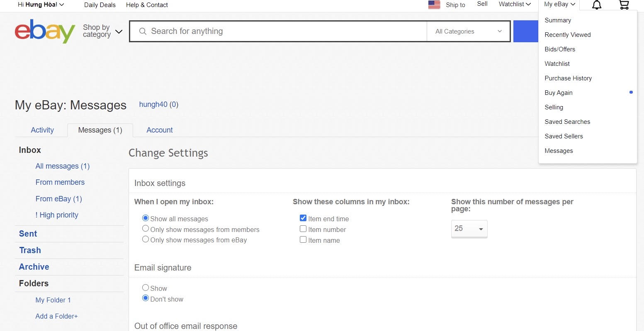Screen dimensions: 644x331
Task: Choose Messages in My eBay dropdown
Action: coord(559,151)
